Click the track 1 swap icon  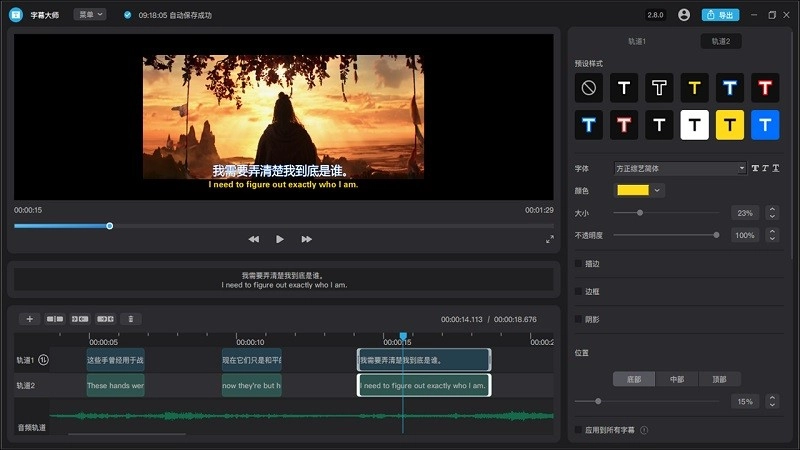44,360
